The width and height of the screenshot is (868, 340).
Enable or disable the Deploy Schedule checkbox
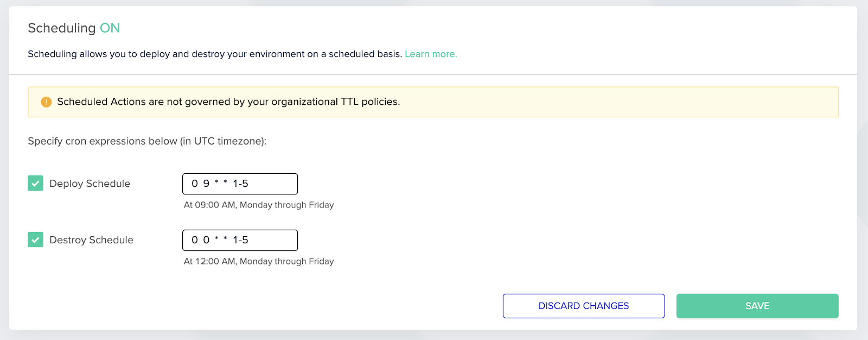pos(35,184)
